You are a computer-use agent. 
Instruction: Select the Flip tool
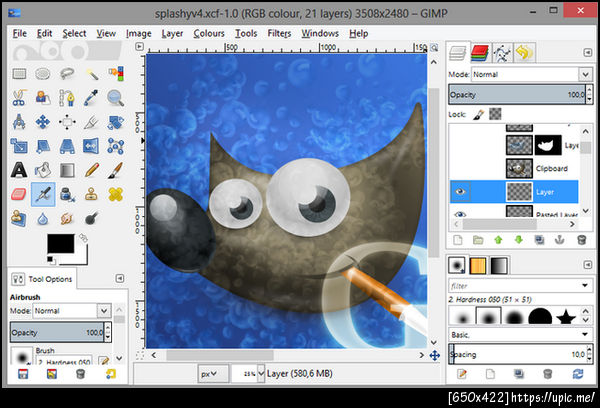coord(91,146)
